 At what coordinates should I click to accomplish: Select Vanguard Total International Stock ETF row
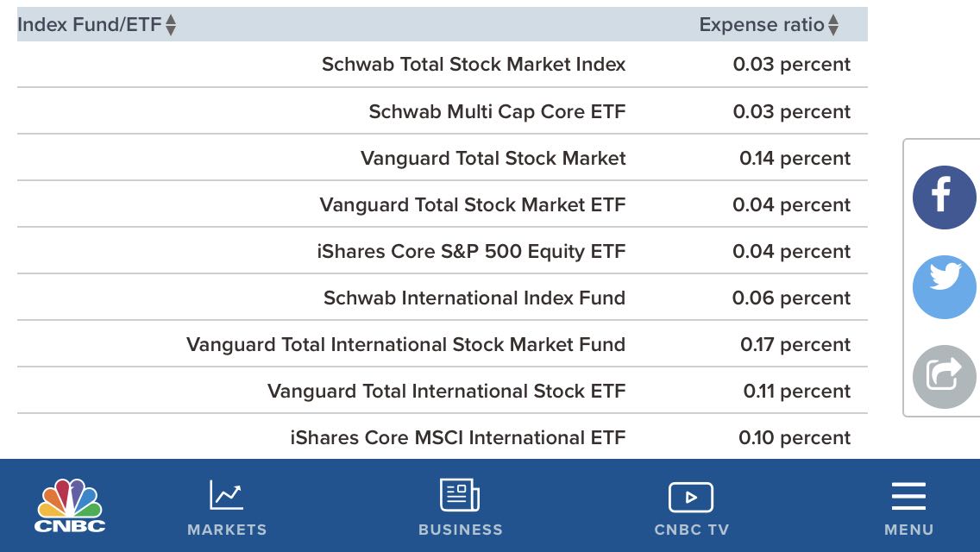pos(446,392)
